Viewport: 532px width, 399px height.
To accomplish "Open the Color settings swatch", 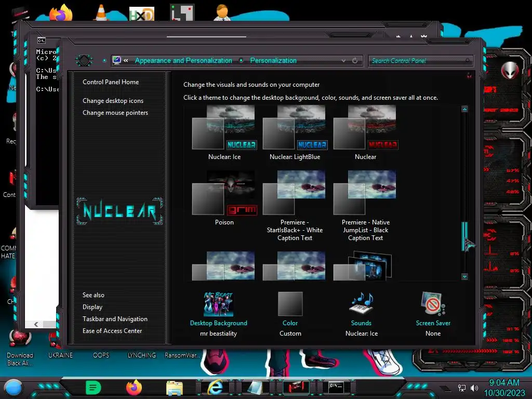I will click(290, 303).
